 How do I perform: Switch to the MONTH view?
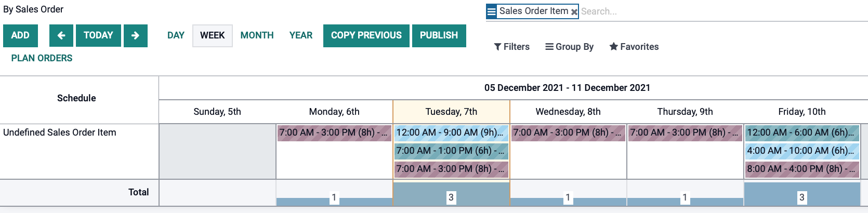point(257,35)
